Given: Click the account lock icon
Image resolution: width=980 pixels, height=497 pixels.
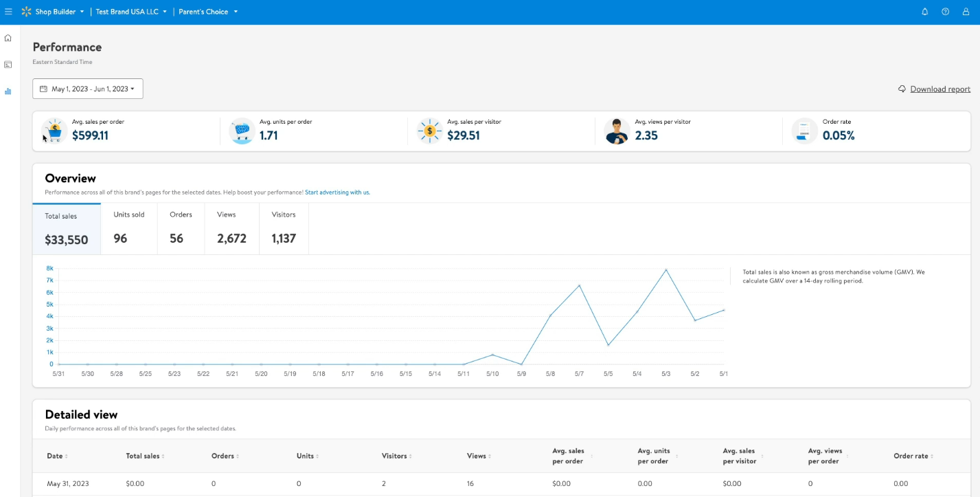Looking at the screenshot, I should [x=966, y=12].
